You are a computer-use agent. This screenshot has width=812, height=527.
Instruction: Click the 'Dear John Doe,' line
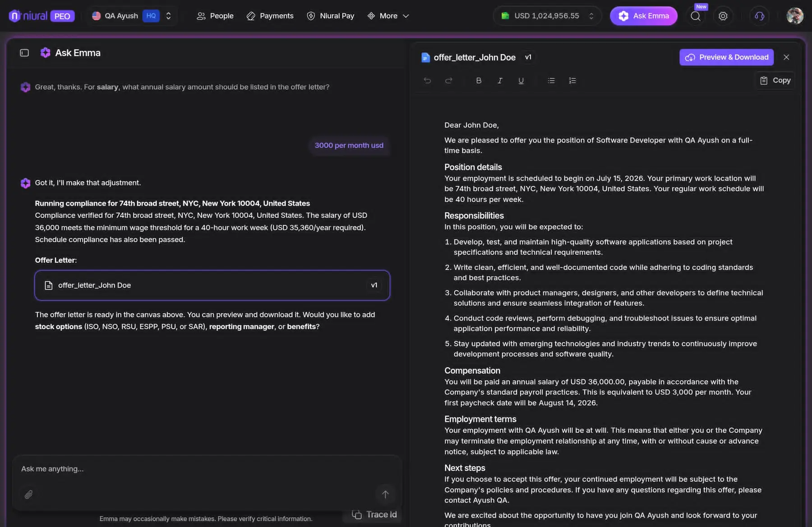(471, 125)
